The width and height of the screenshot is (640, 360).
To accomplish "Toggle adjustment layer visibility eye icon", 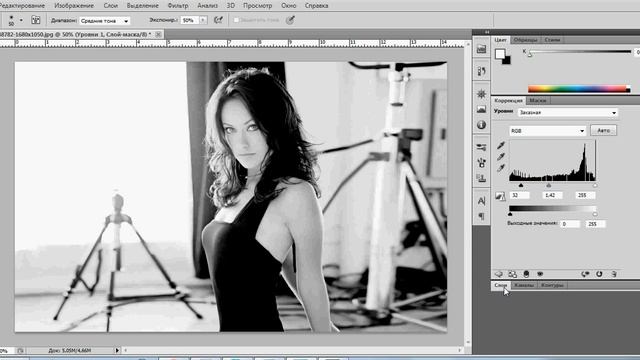I will click(x=540, y=274).
